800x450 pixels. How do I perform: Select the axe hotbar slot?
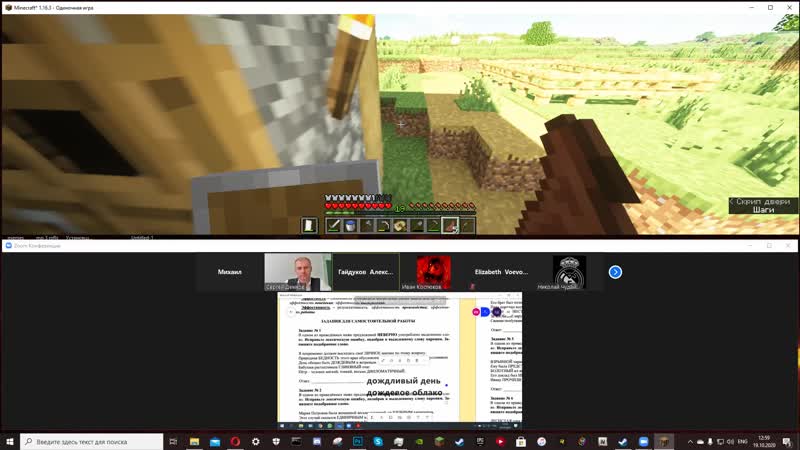pos(367,225)
